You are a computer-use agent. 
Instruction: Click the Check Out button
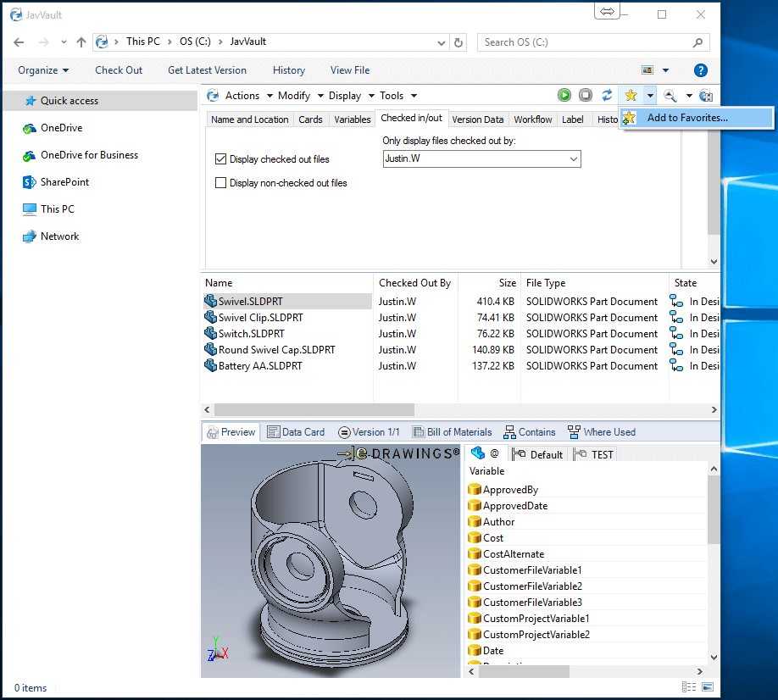tap(119, 70)
